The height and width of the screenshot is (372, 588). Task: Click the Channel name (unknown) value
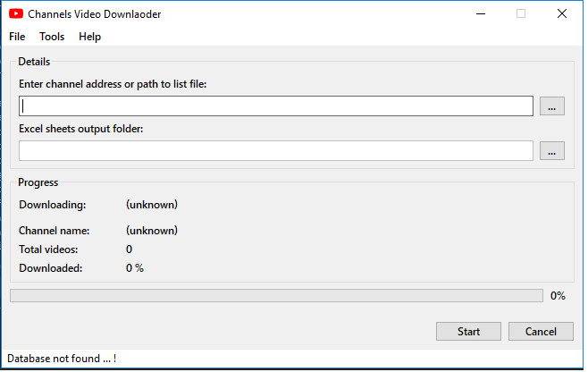(x=152, y=231)
